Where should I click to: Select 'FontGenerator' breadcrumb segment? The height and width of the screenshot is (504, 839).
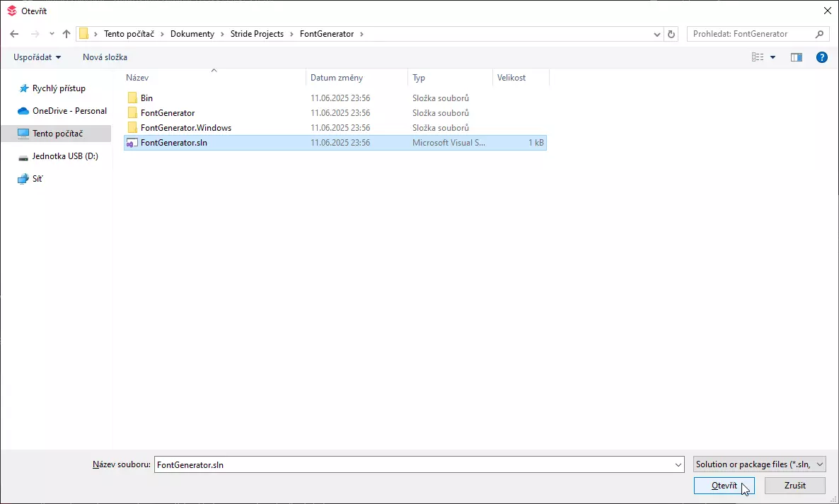pyautogui.click(x=326, y=34)
